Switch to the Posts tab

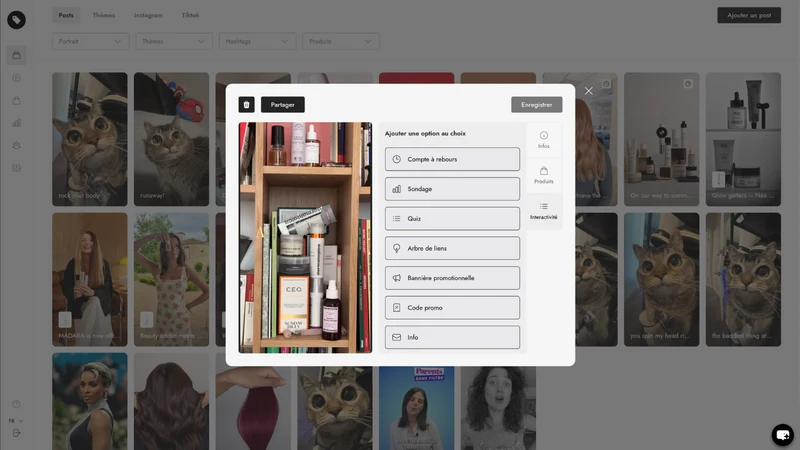pos(66,15)
